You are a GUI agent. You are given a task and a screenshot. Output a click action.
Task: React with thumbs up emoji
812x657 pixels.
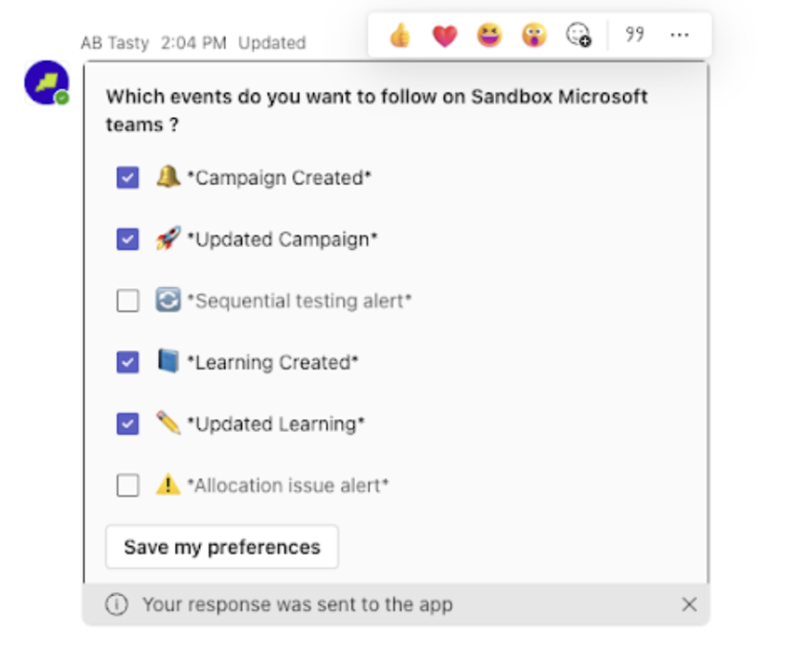point(400,36)
